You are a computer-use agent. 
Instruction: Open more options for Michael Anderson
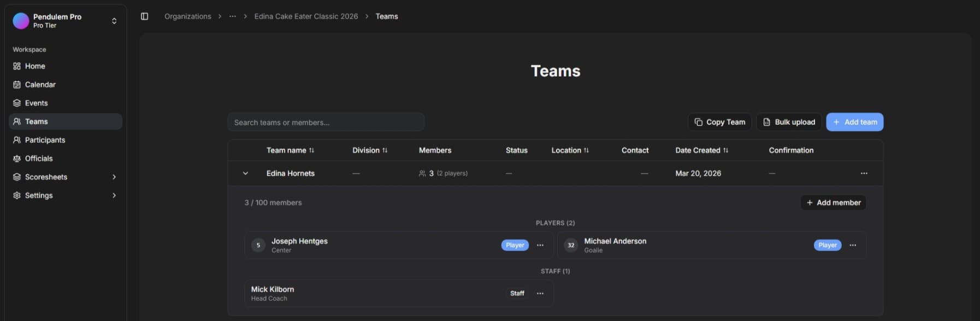[x=853, y=245]
